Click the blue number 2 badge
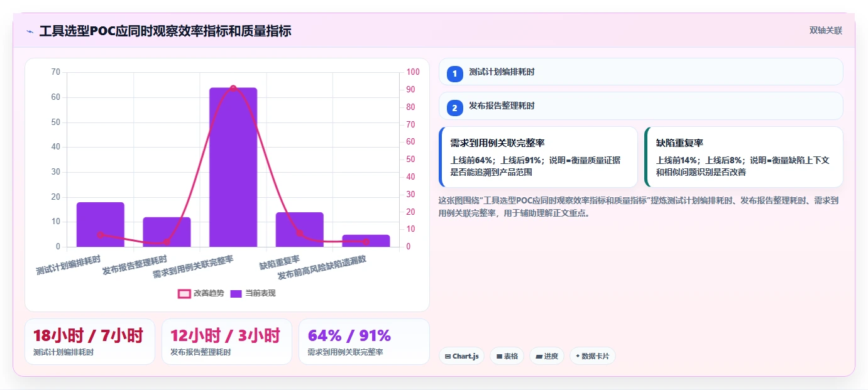The width and height of the screenshot is (868, 390). point(454,108)
